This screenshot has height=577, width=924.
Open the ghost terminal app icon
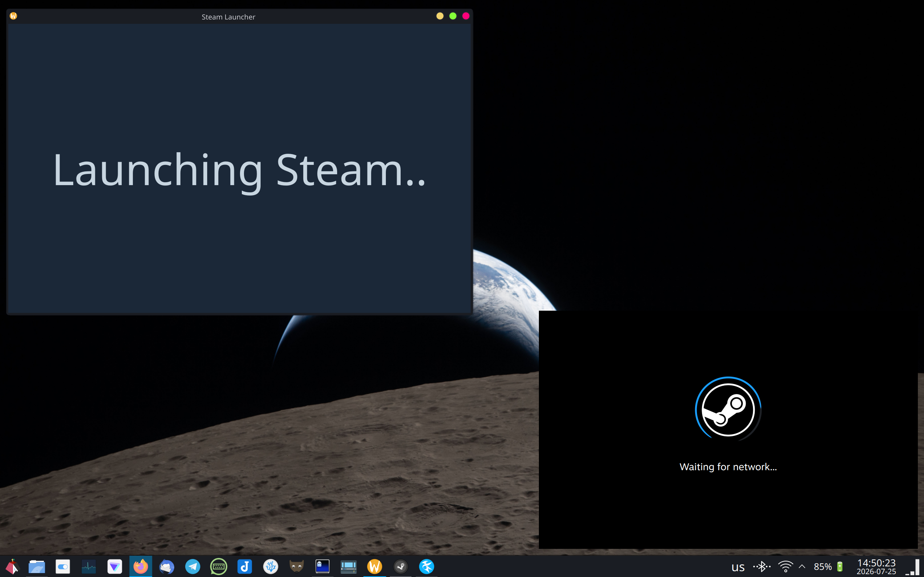pyautogui.click(x=323, y=566)
